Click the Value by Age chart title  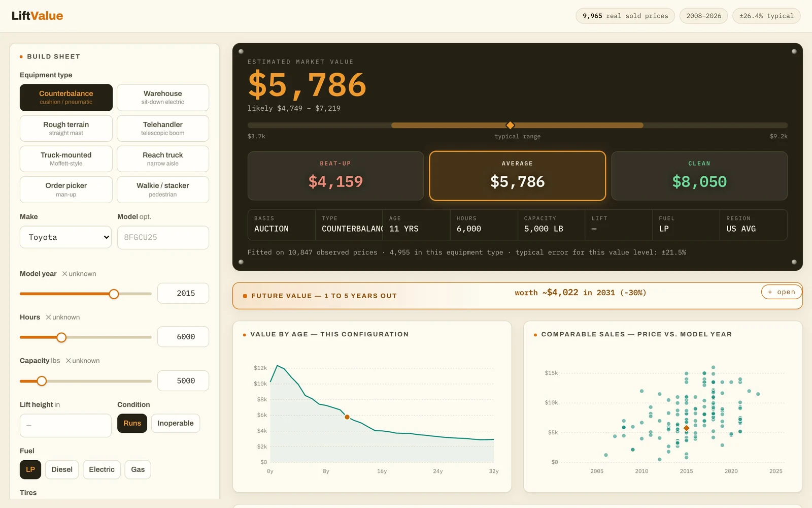[329, 334]
